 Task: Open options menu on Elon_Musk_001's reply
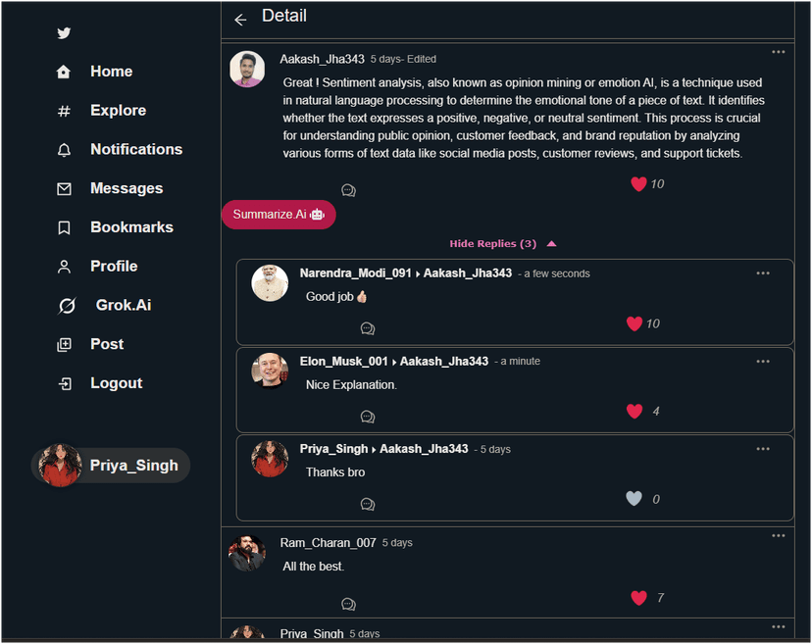point(763,361)
